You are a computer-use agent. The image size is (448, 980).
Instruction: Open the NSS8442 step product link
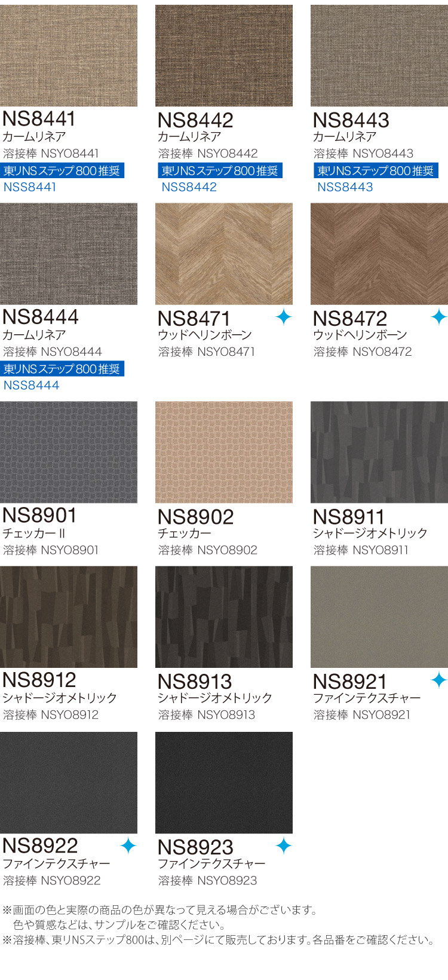pos(189,187)
